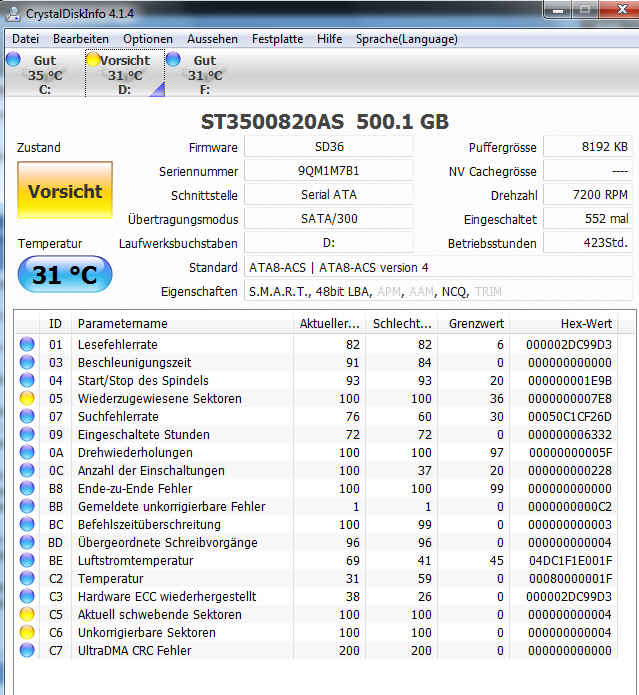Image resolution: width=639 pixels, height=695 pixels.
Task: Click the yellow Vorsicht health status button
Action: [x=65, y=190]
